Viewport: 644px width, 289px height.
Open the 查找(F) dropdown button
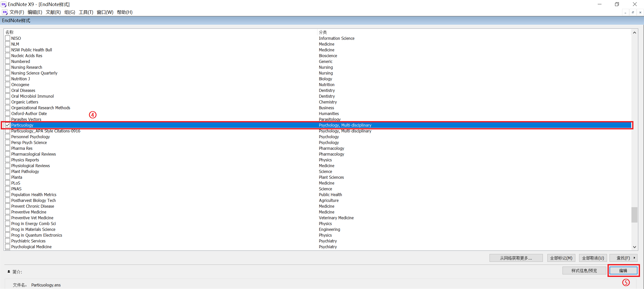(x=623, y=258)
